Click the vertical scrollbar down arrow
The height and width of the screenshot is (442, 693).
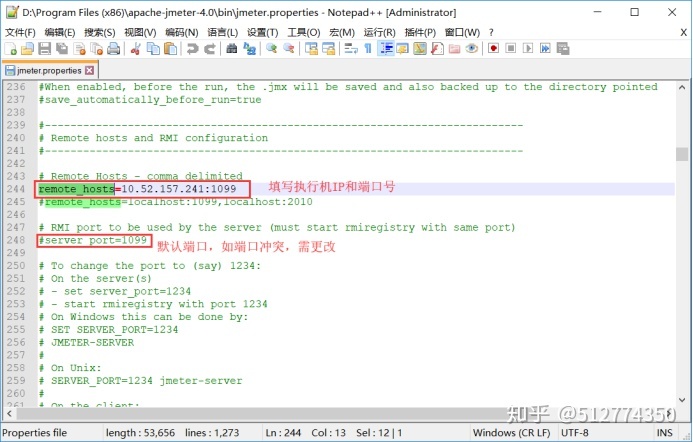click(x=682, y=400)
